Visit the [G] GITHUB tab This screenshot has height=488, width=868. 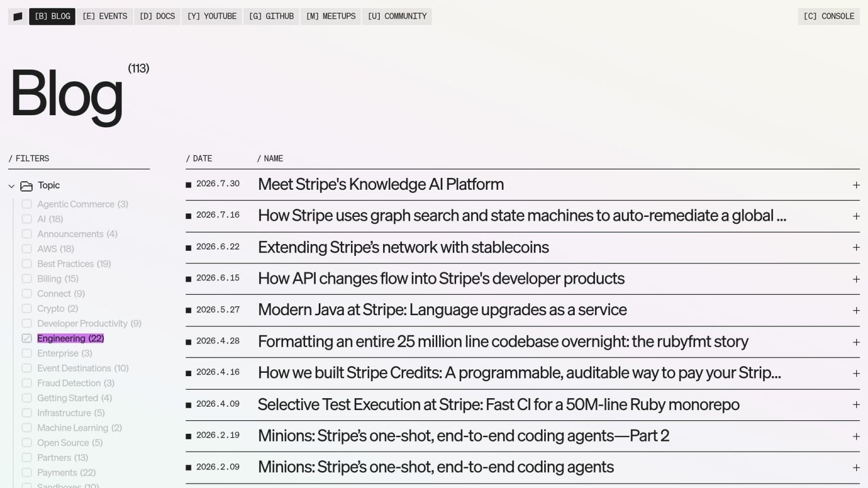click(x=271, y=16)
